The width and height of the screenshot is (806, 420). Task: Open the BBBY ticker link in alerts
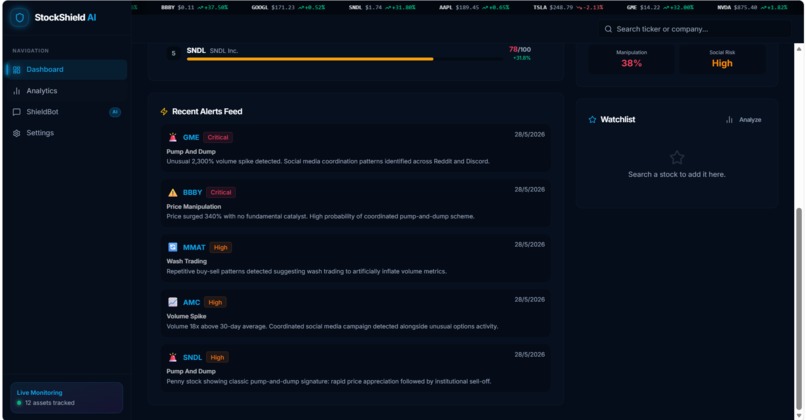[x=192, y=193]
